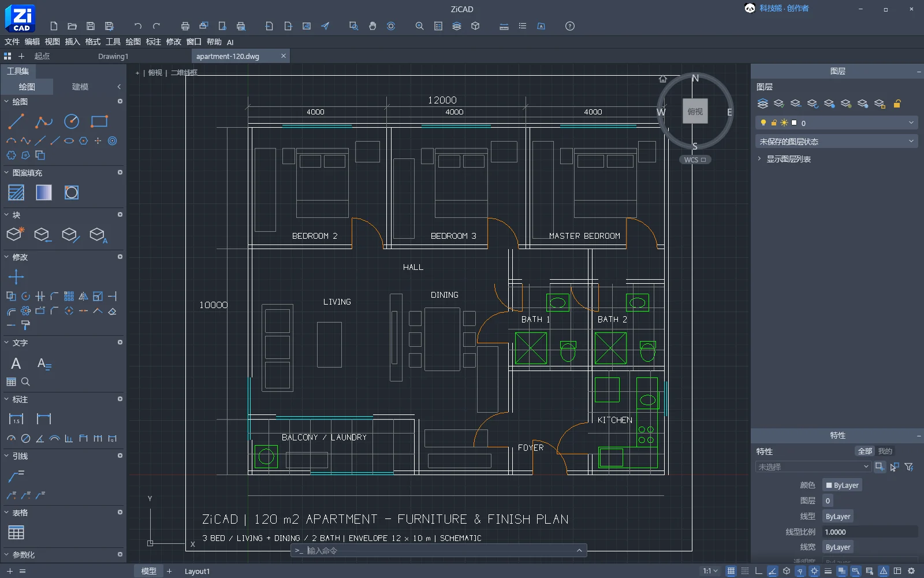Insert a table with the Table tool
The width and height of the screenshot is (924, 578).
(16, 532)
